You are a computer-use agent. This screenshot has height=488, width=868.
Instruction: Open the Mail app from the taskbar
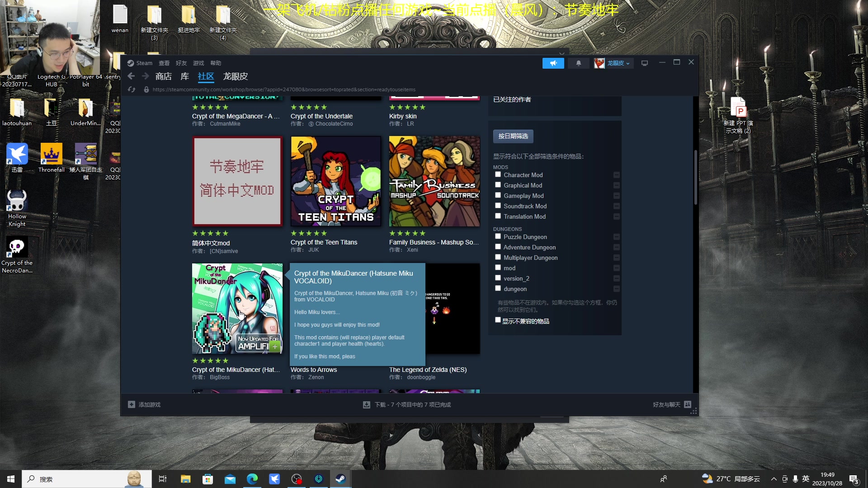[230, 479]
